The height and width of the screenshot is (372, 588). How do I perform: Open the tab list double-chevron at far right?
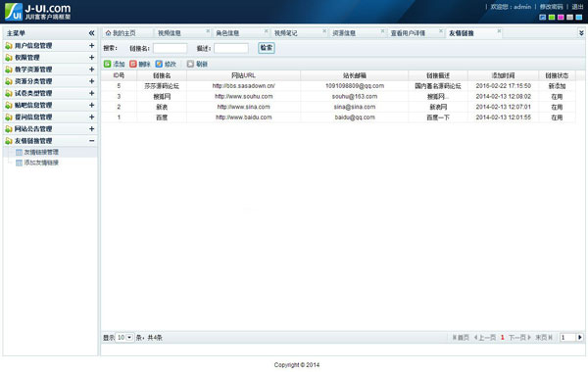click(x=581, y=33)
